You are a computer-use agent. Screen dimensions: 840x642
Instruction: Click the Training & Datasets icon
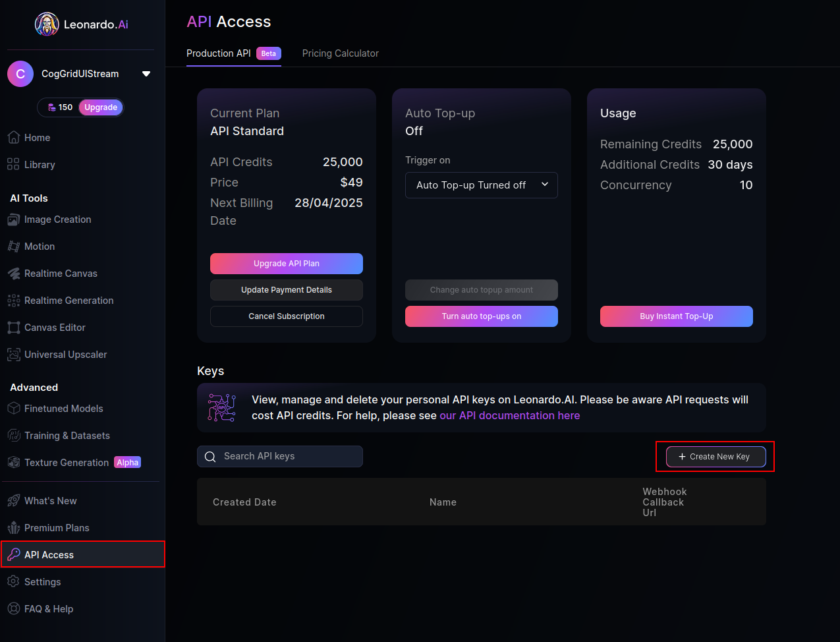coord(13,436)
